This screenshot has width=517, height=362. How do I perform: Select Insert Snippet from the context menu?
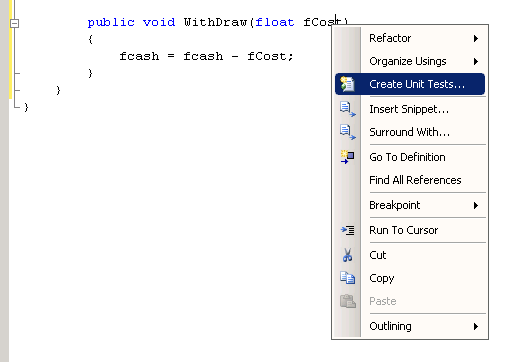click(409, 109)
